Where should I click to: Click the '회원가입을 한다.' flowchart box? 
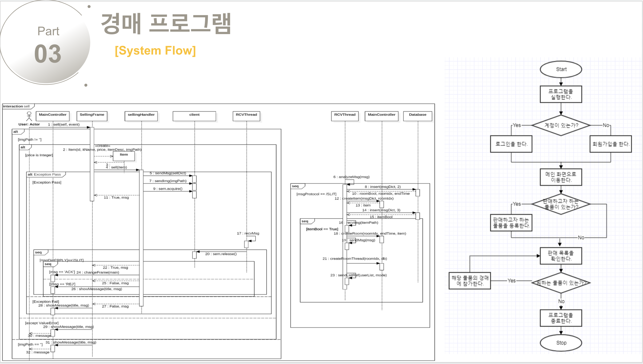pyautogui.click(x=610, y=144)
